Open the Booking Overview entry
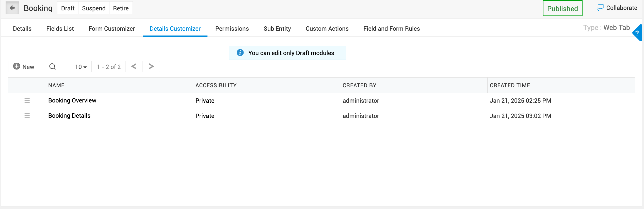This screenshot has height=209, width=644. [x=72, y=100]
